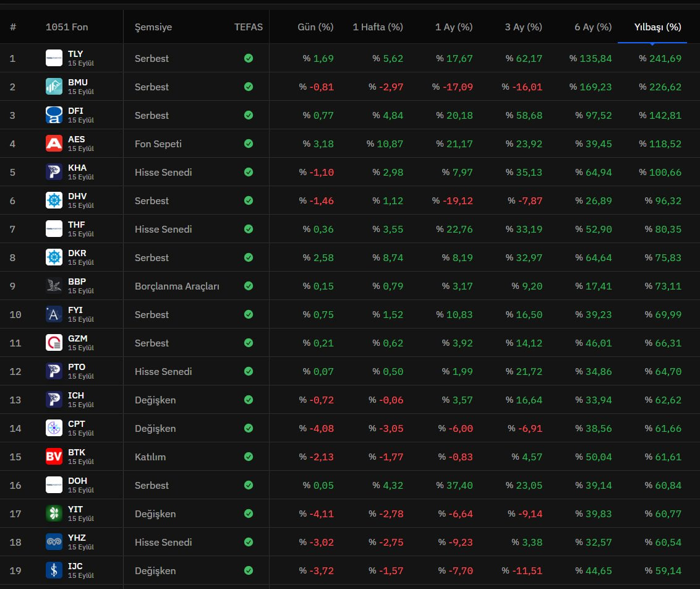Image resolution: width=700 pixels, height=589 pixels.
Task: Click the TEFAS column header
Action: pyautogui.click(x=249, y=27)
